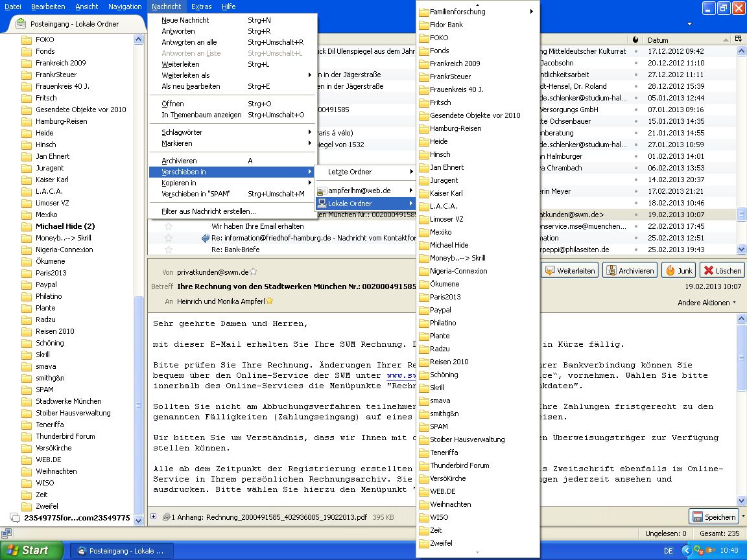Choose 'Kopieren in' from Nachricht menu

[179, 183]
